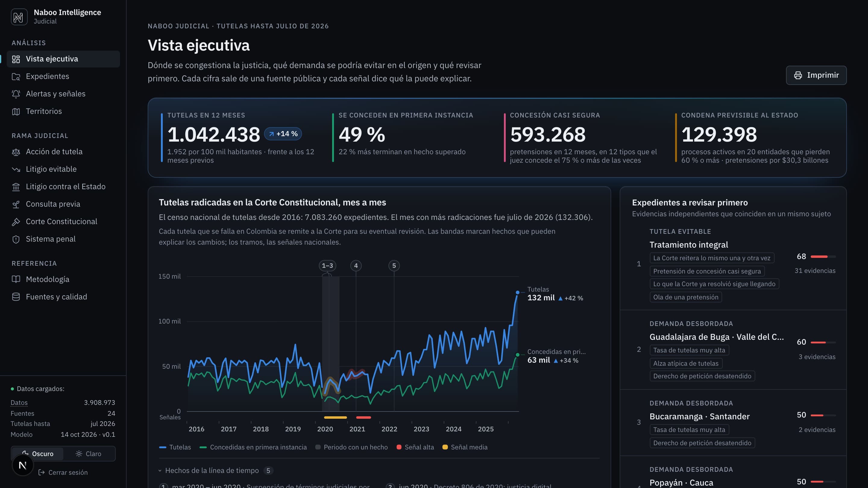Click the Acción de tutela scales icon
The height and width of the screenshot is (488, 868).
(x=16, y=152)
